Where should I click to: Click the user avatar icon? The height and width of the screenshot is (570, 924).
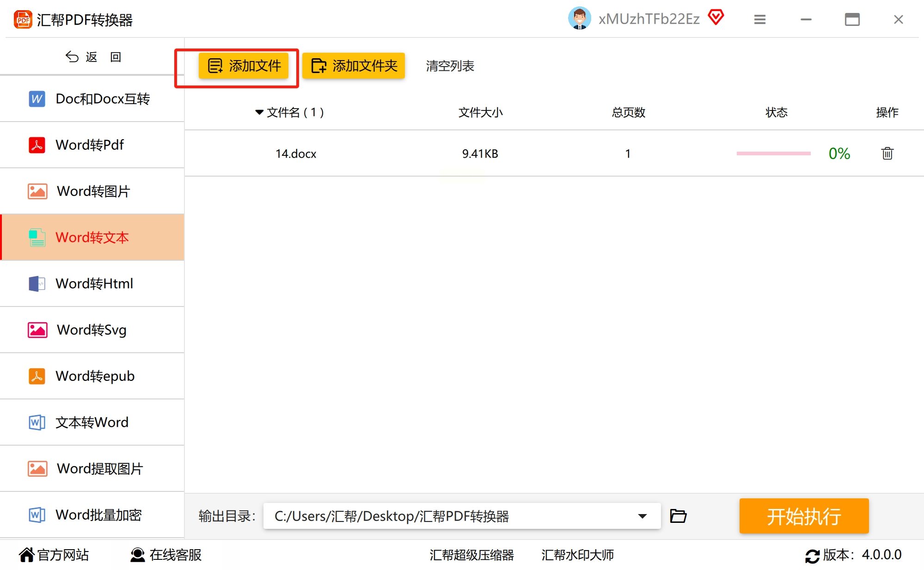click(x=579, y=19)
